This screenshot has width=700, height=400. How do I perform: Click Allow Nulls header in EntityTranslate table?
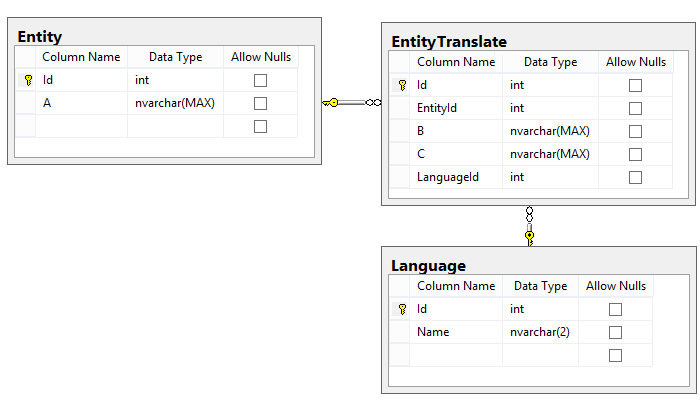[x=635, y=62]
